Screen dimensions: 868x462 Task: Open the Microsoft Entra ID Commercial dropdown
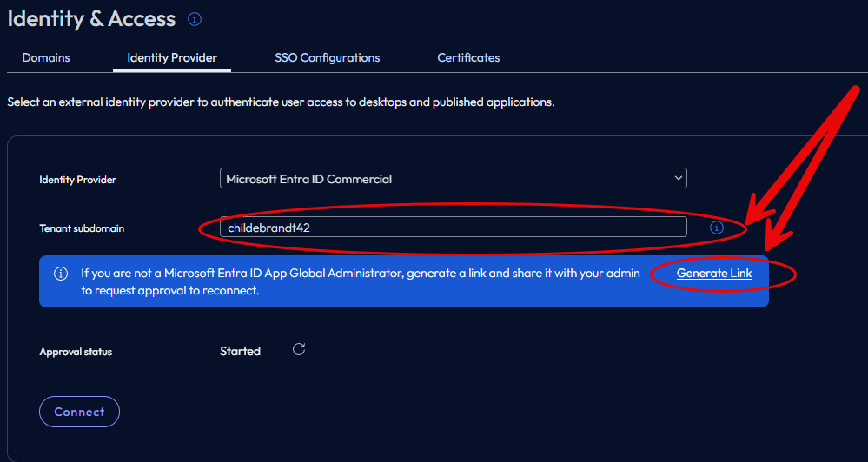[452, 179]
